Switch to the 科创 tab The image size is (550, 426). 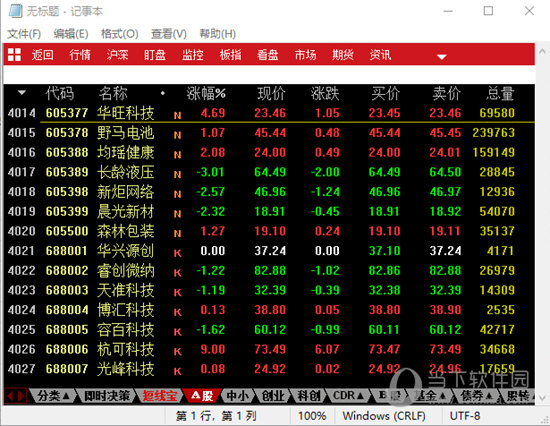(x=309, y=396)
